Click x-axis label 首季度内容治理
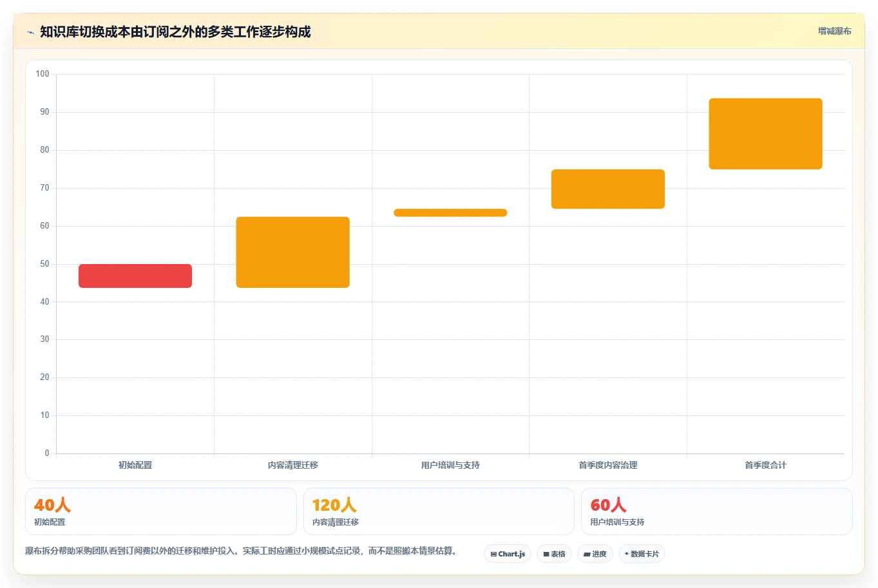 608,465
